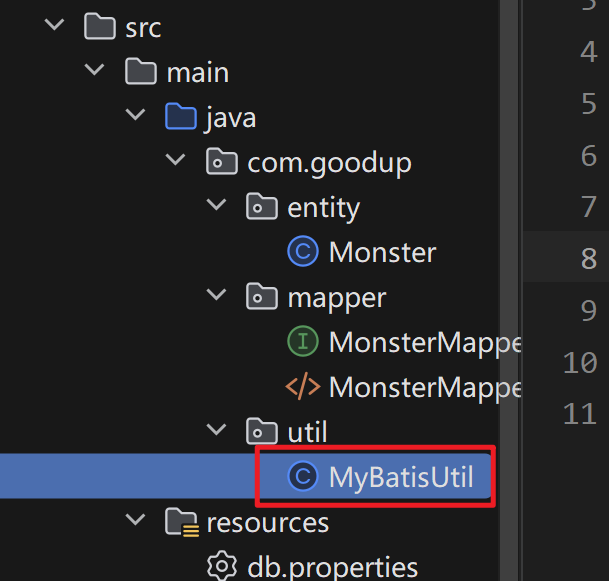
Task: Collapse the mapper package chevron
Action: click(215, 297)
